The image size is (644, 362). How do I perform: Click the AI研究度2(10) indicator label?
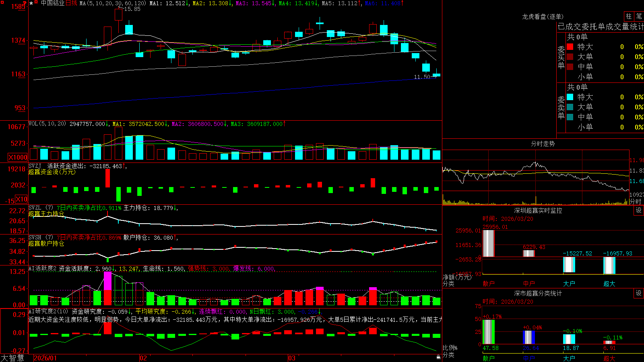[x=48, y=311]
